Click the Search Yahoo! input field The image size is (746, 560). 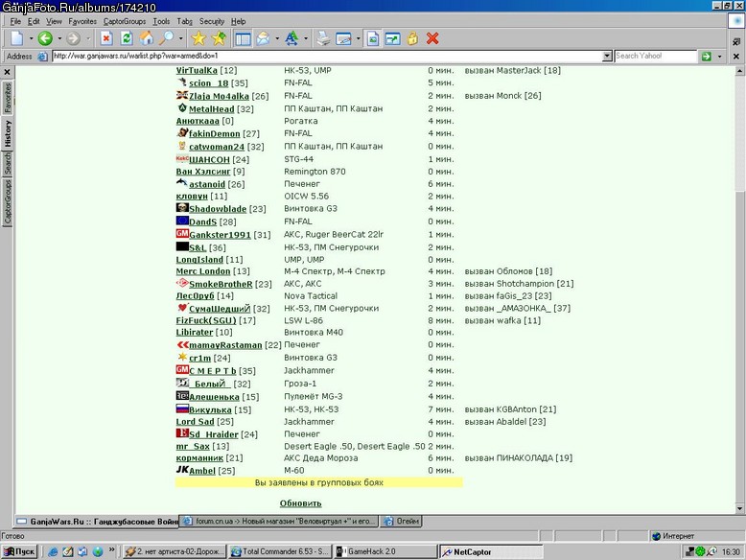(656, 57)
